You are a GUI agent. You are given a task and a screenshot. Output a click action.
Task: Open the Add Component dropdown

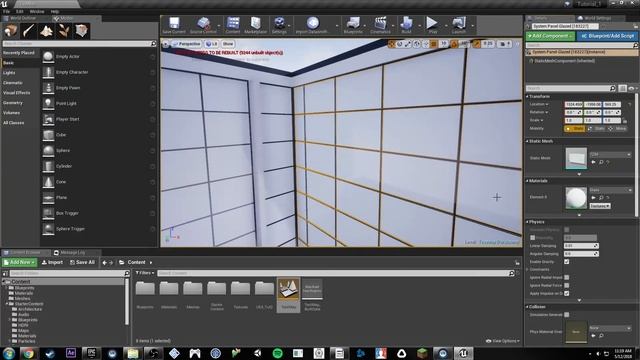point(550,36)
